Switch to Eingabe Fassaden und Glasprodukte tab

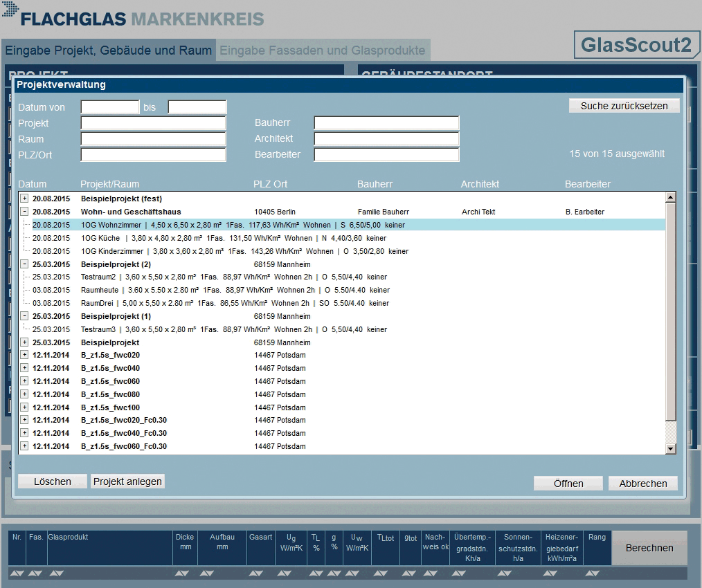point(323,50)
